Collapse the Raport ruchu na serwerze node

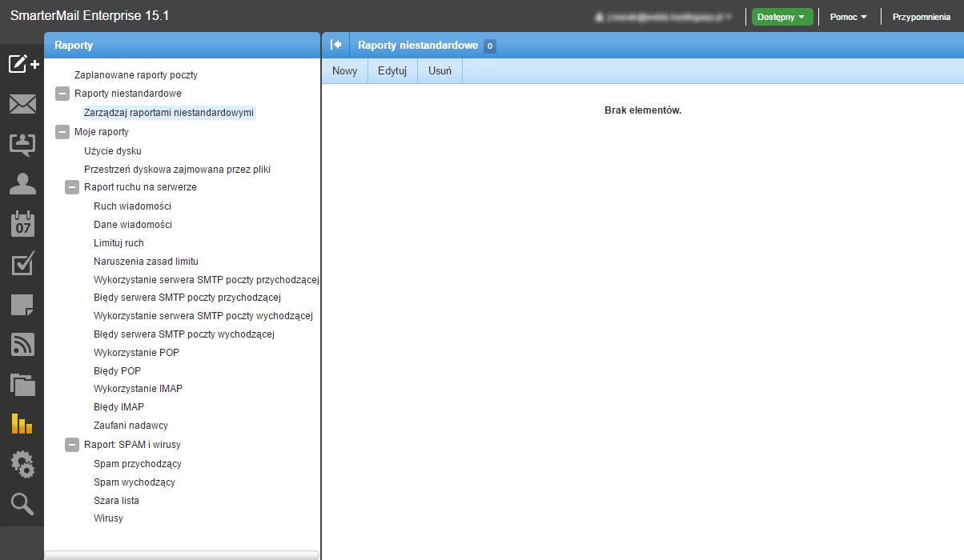[72, 187]
